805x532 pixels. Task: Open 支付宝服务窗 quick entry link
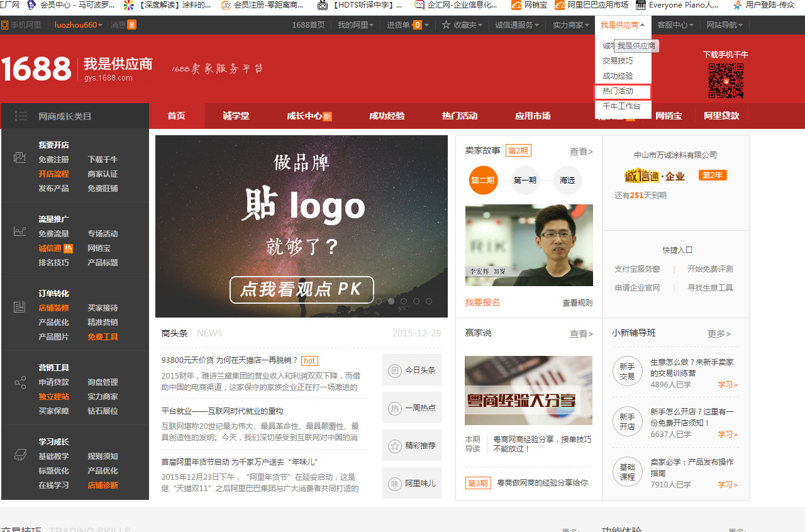tap(637, 269)
